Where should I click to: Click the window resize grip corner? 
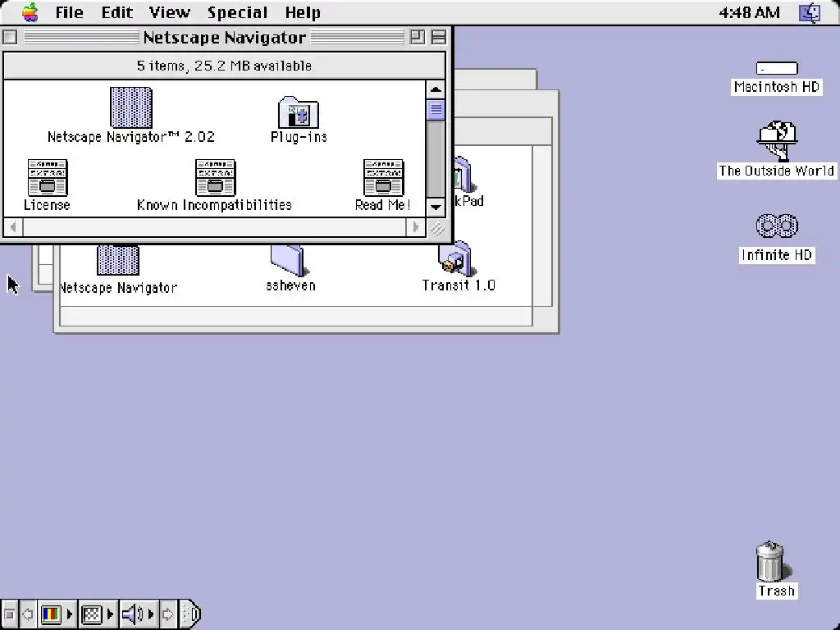(436, 228)
